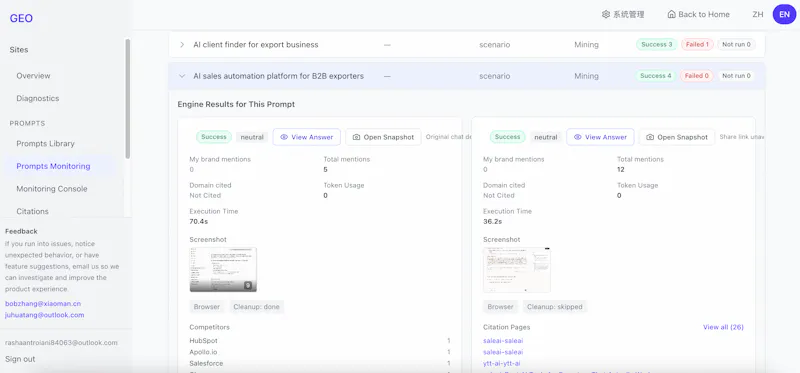Image resolution: width=800 pixels, height=373 pixels.
Task: Click Success 3 badge on AI client finder row
Action: (x=657, y=44)
